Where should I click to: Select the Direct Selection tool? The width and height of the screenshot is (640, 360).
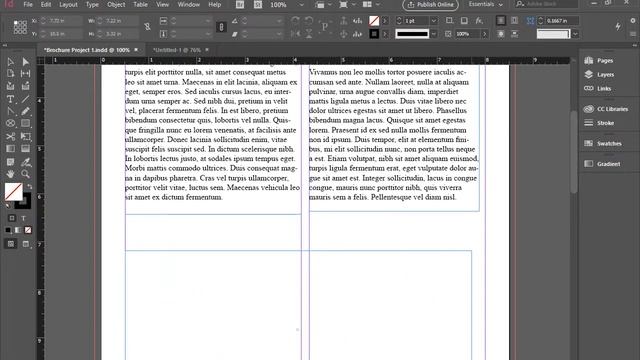pos(25,62)
